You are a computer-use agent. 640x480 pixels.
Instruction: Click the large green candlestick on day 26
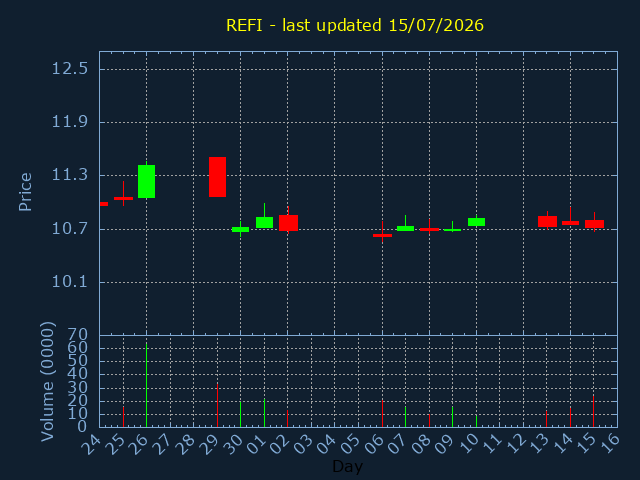tap(147, 181)
